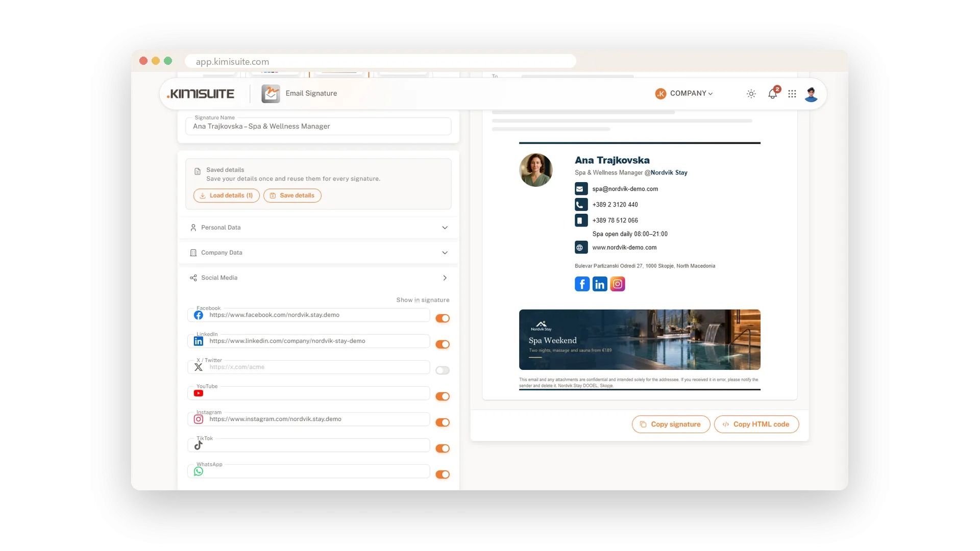Click the Copy signature button
The width and height of the screenshot is (980, 551).
point(671,424)
